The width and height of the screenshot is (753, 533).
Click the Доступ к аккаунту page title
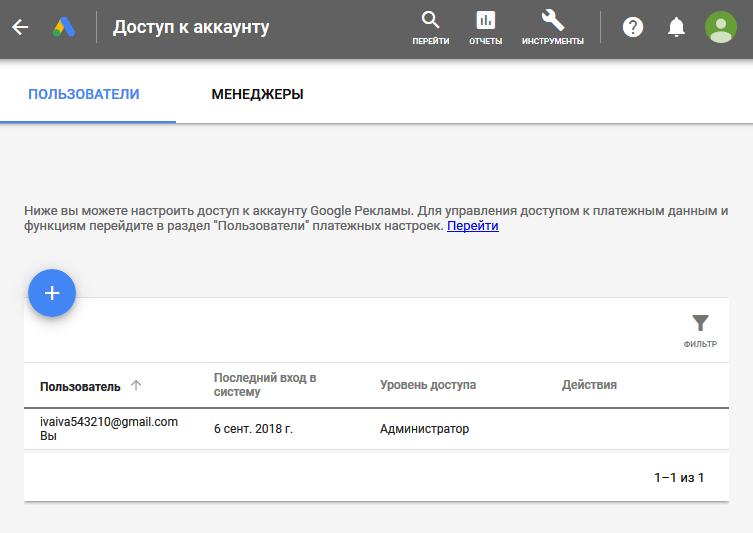[x=191, y=27]
